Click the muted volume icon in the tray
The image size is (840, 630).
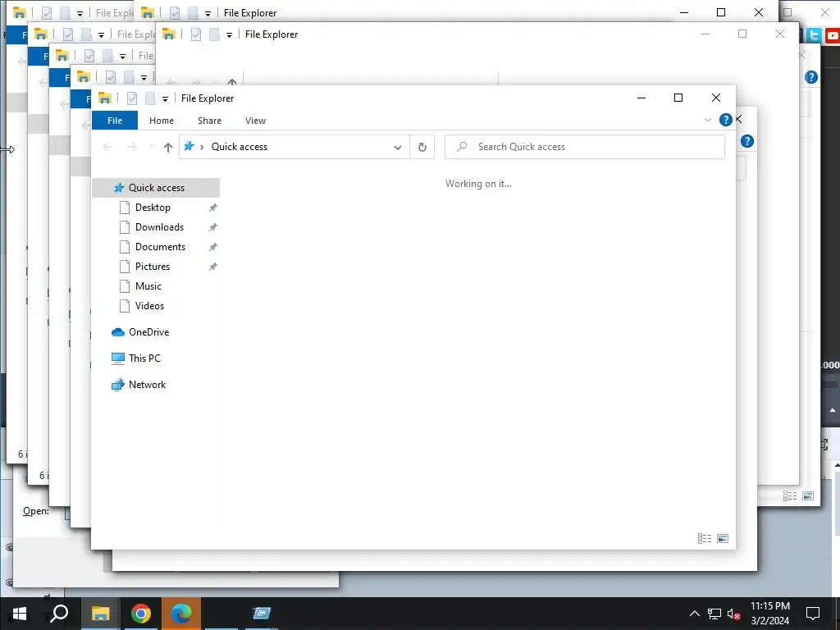733,614
